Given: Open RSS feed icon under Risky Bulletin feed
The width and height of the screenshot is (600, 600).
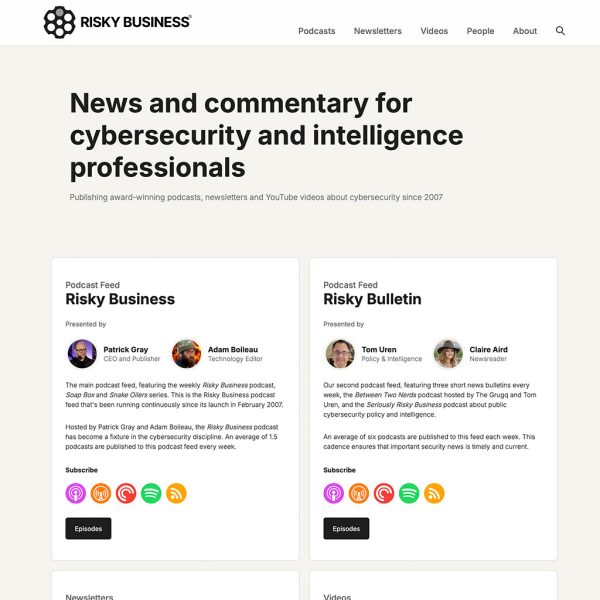Looking at the screenshot, I should click(434, 493).
